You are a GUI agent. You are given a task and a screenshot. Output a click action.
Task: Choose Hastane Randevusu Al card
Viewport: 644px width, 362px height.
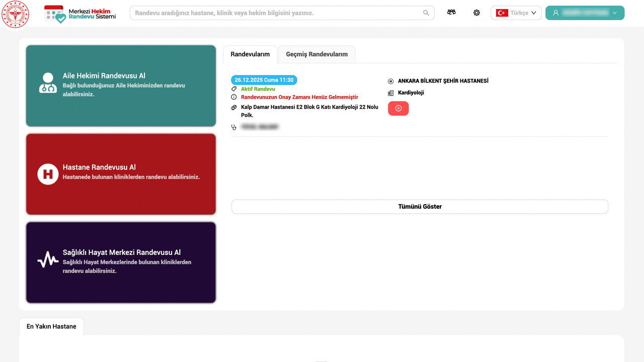[x=121, y=174]
